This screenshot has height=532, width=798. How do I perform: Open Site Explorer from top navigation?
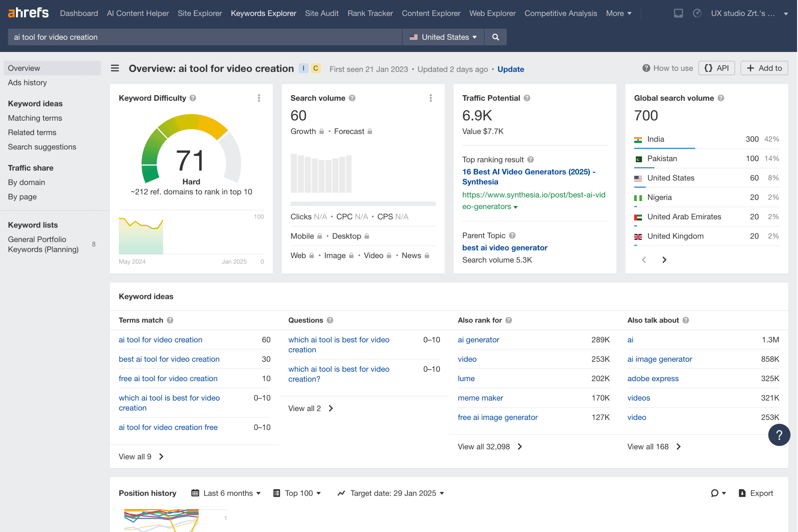pyautogui.click(x=199, y=13)
